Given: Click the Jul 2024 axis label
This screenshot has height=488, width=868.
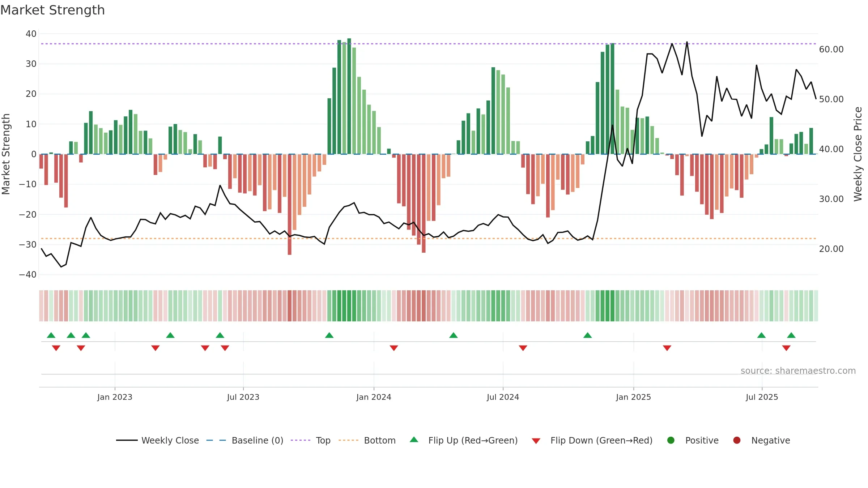Looking at the screenshot, I should coord(503,397).
